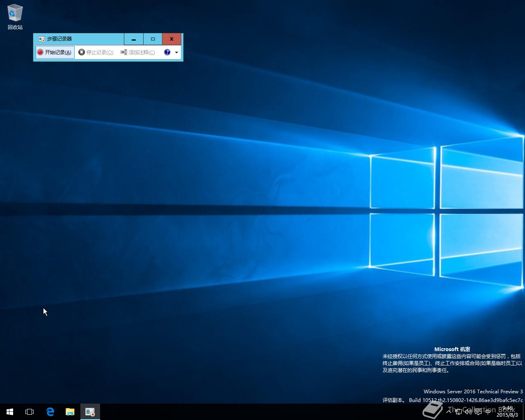Click the disabled 停止记录 (Stop Record) button
525x420 pixels.
coord(96,52)
